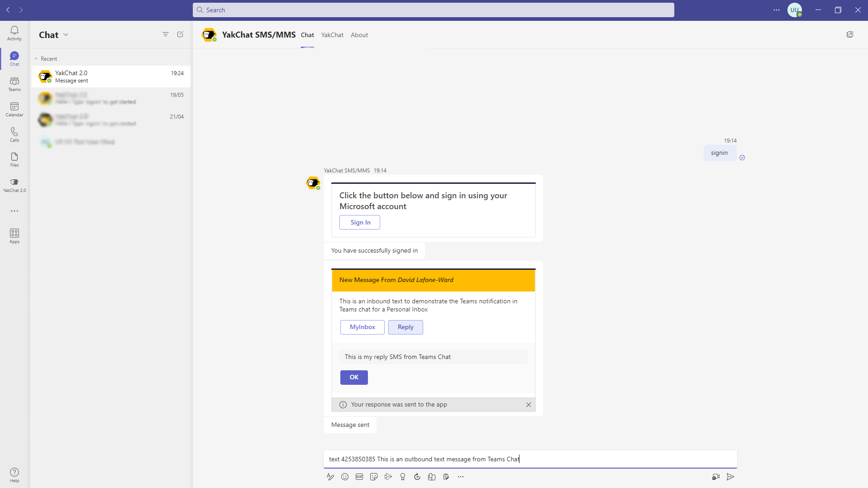The width and height of the screenshot is (868, 488).
Task: Expand the Chat header dropdown
Action: [66, 35]
